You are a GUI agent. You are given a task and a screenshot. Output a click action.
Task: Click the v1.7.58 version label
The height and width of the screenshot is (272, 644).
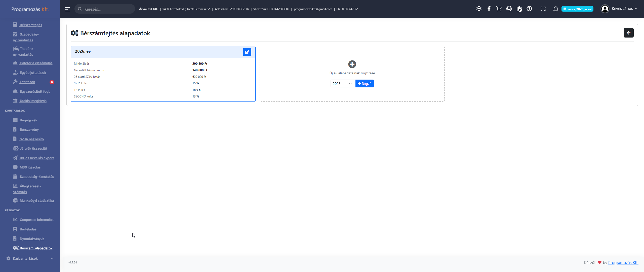click(72, 262)
